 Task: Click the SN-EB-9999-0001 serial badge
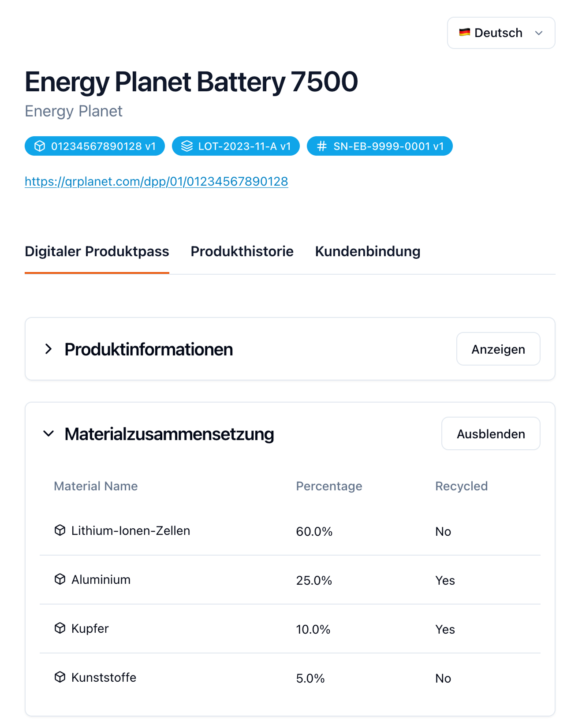379,146
